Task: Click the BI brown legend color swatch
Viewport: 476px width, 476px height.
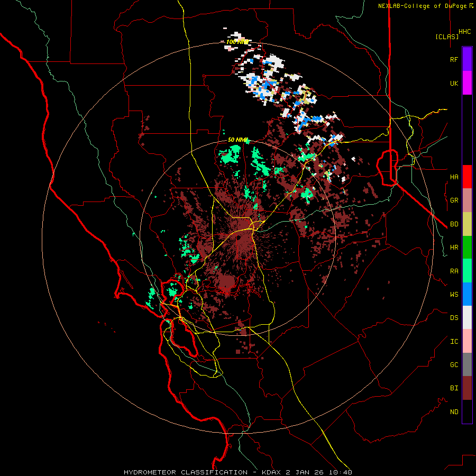Action: (467, 388)
